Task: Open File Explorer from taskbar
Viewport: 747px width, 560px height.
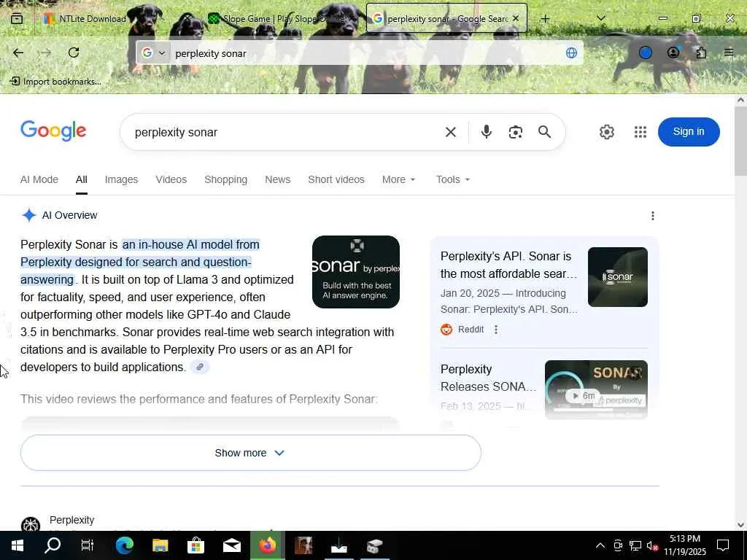Action: (160, 545)
